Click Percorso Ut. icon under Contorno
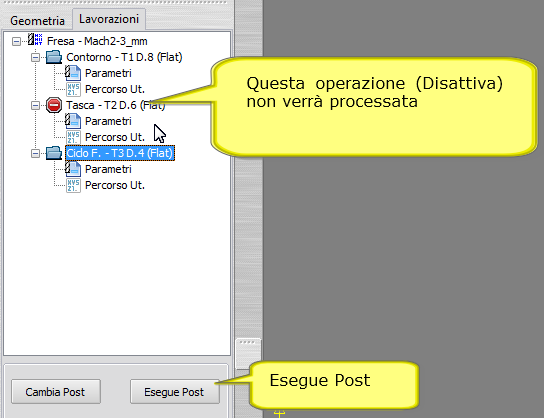The width and height of the screenshot is (544, 418). point(73,89)
